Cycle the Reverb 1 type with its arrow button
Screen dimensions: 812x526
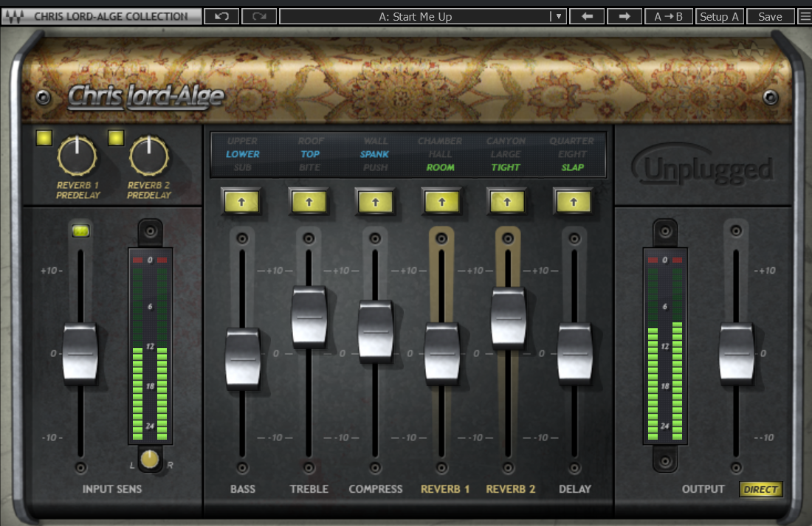tap(441, 202)
